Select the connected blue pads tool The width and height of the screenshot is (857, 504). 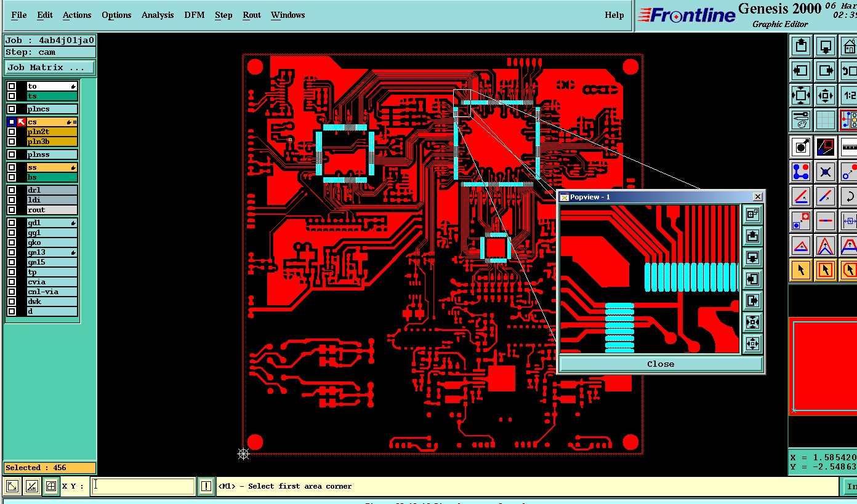point(801,172)
